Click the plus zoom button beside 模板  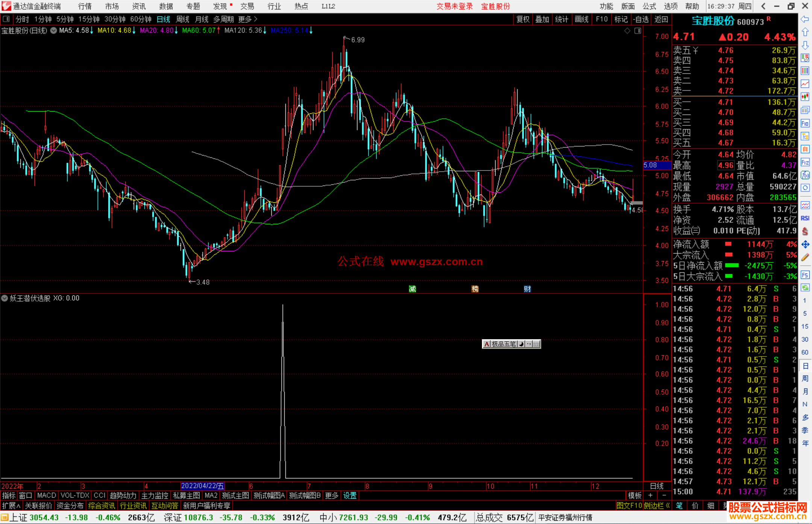(650, 495)
